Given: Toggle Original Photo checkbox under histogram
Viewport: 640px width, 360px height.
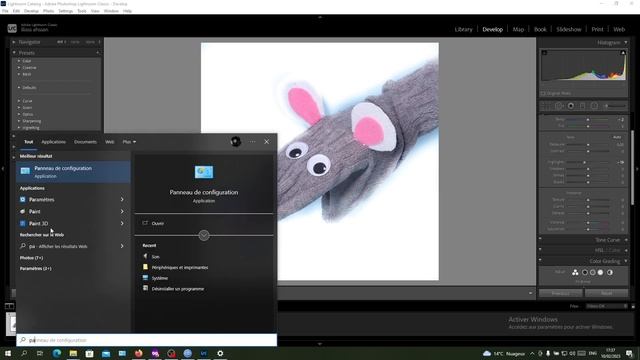Looking at the screenshot, I should click(543, 93).
